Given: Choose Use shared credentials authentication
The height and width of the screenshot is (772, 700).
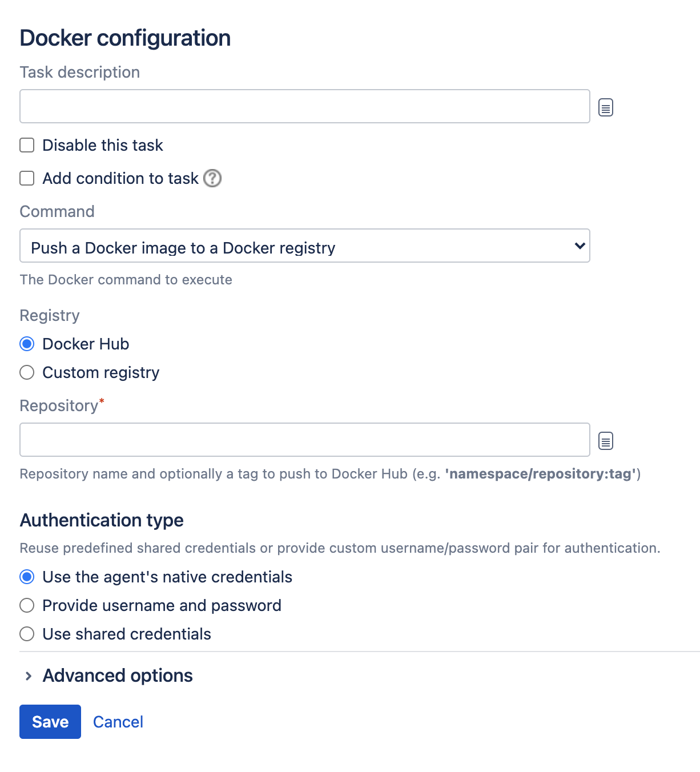Looking at the screenshot, I should pyautogui.click(x=27, y=634).
